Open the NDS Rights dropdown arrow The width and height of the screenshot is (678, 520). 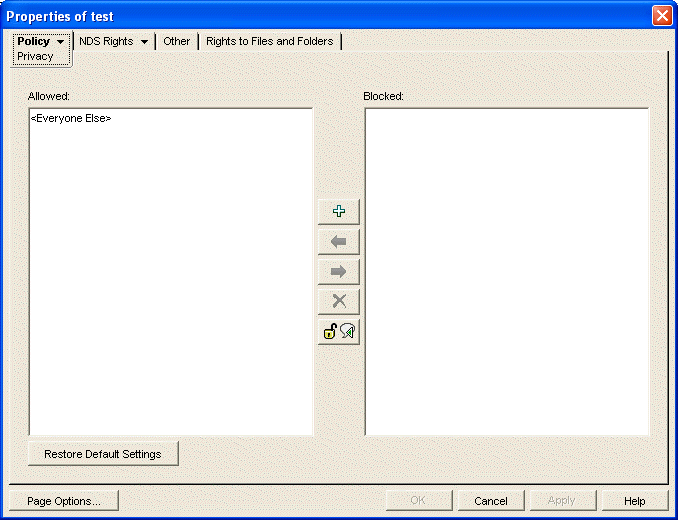144,42
